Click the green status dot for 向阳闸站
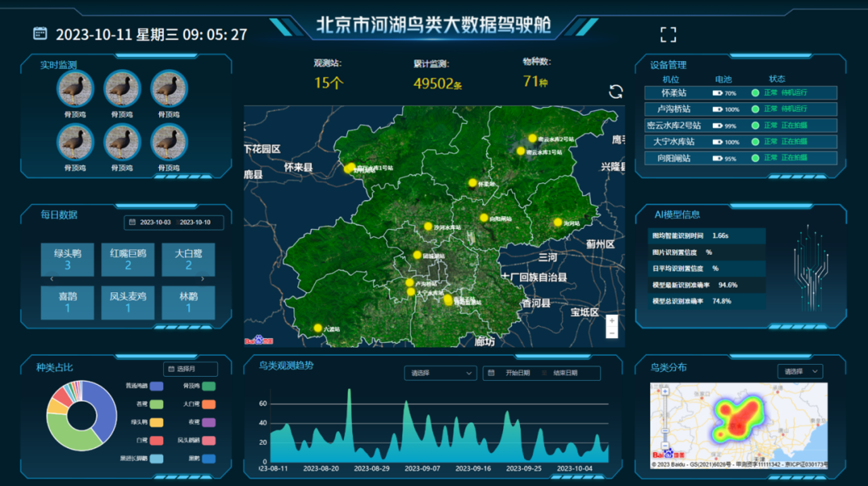 [755, 158]
